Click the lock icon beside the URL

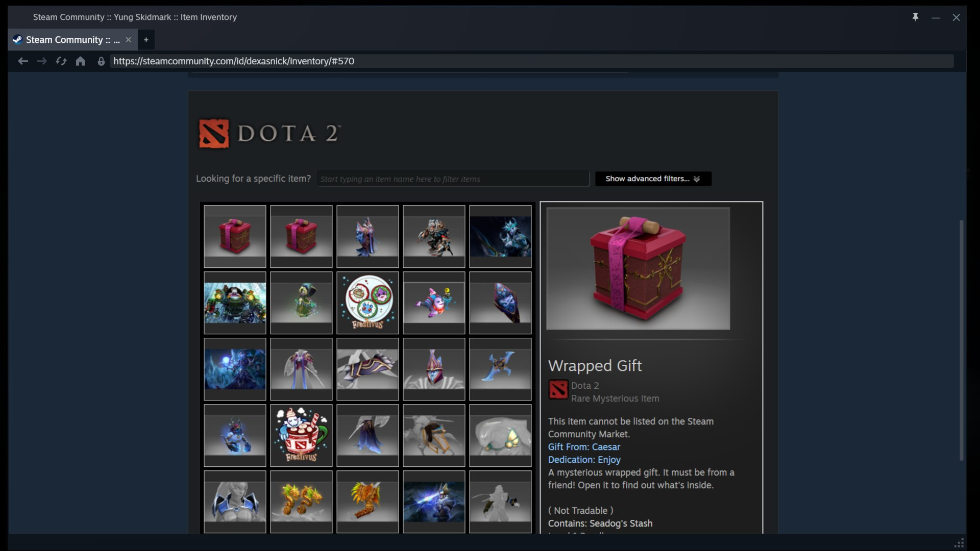coord(101,61)
